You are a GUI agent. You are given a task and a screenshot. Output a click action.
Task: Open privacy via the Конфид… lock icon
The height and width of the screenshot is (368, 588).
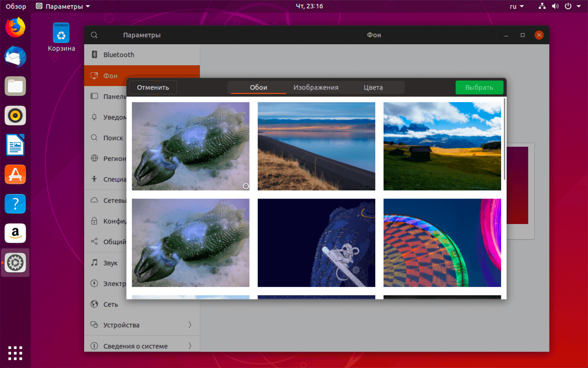click(94, 221)
